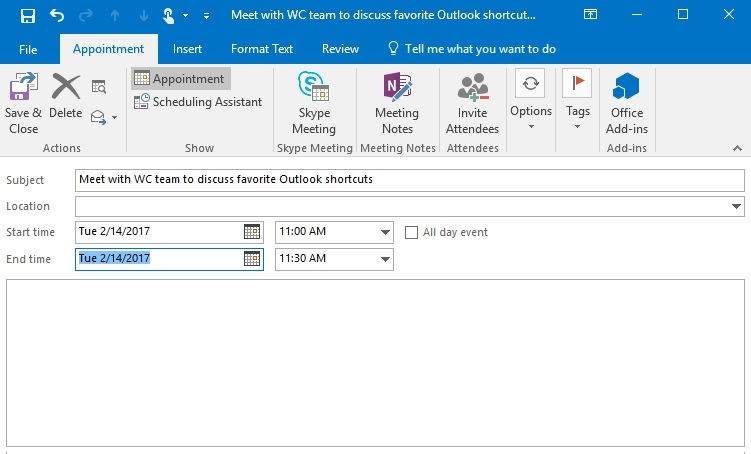The height and width of the screenshot is (454, 751).
Task: Collapse the ribbon with the chevron
Action: pyautogui.click(x=737, y=148)
